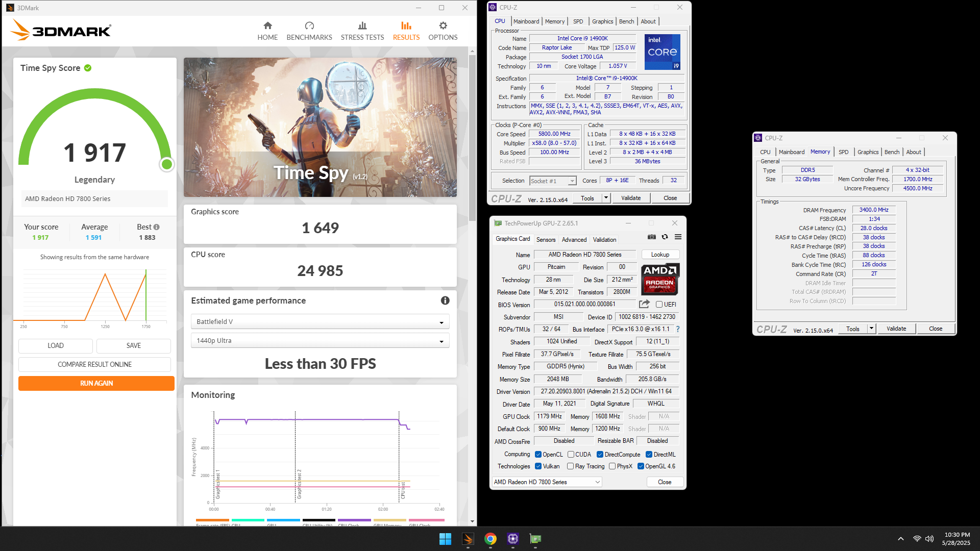
Task: Open the GPU-Z hamburger menu
Action: (678, 237)
